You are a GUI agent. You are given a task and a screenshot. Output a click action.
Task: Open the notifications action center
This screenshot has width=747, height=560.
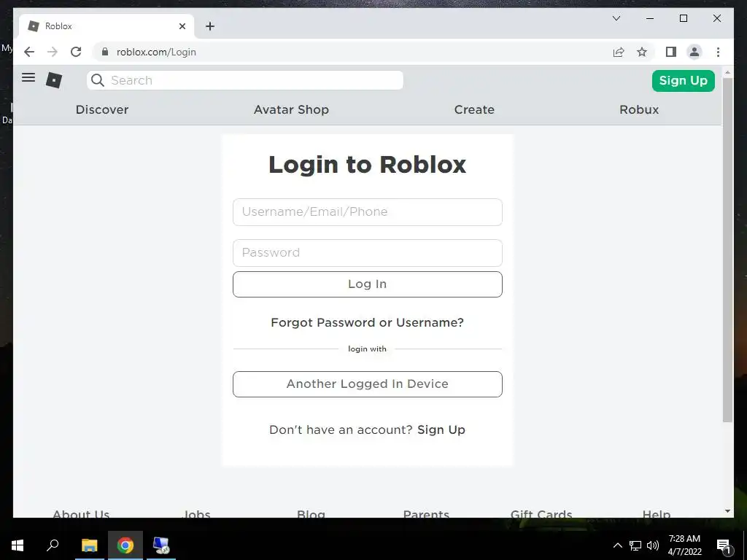click(724, 546)
